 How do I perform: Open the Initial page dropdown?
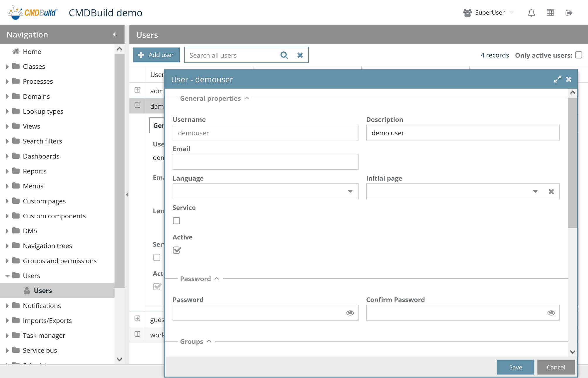[x=535, y=191]
